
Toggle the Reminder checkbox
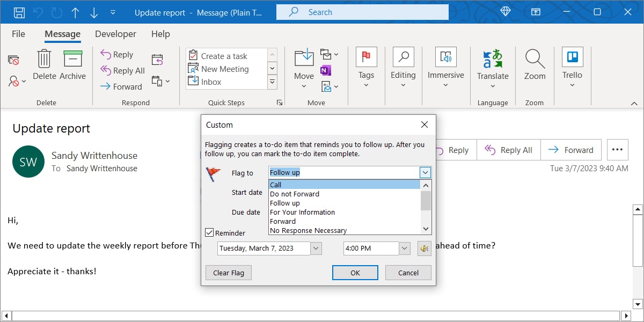[x=209, y=232]
